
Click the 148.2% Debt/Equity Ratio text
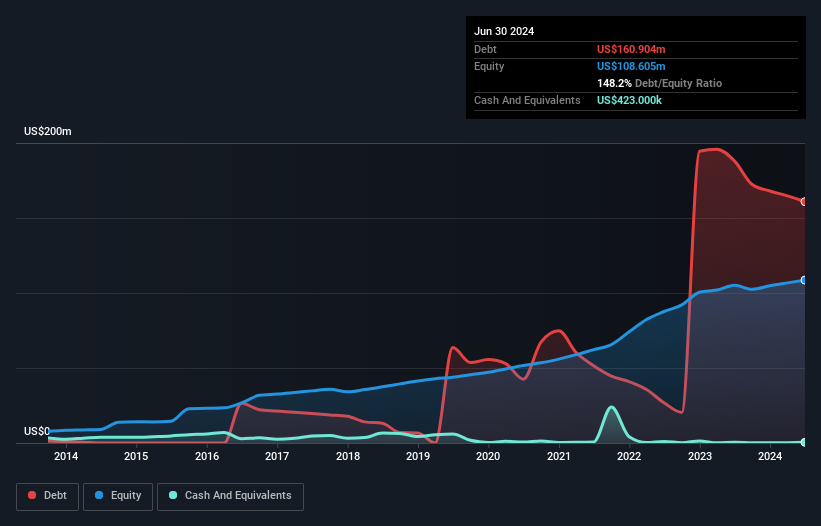coord(659,83)
